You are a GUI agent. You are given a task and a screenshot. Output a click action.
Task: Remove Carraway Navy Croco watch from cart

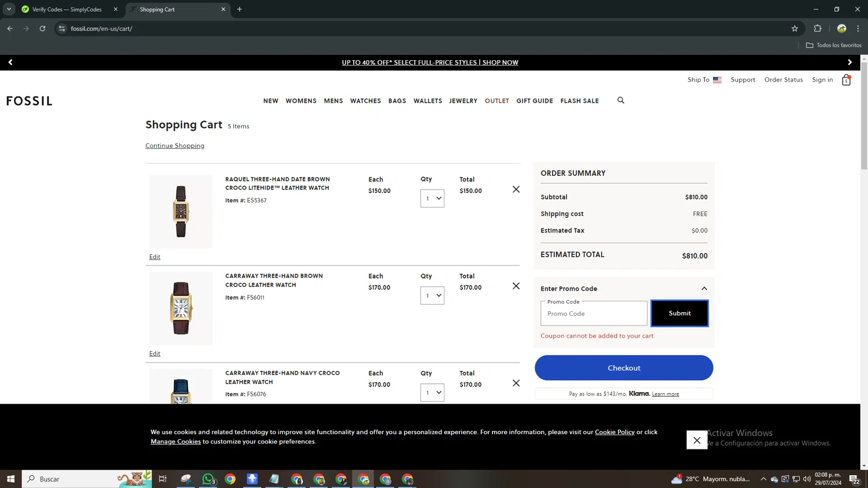(x=516, y=383)
